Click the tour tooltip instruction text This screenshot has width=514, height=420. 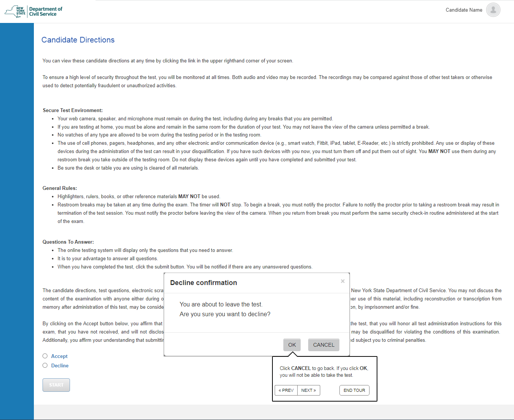click(324, 371)
